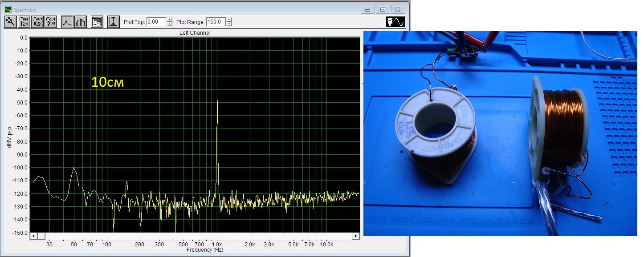
Task: Click the 10.0k frequency axis label
Action: 327,245
